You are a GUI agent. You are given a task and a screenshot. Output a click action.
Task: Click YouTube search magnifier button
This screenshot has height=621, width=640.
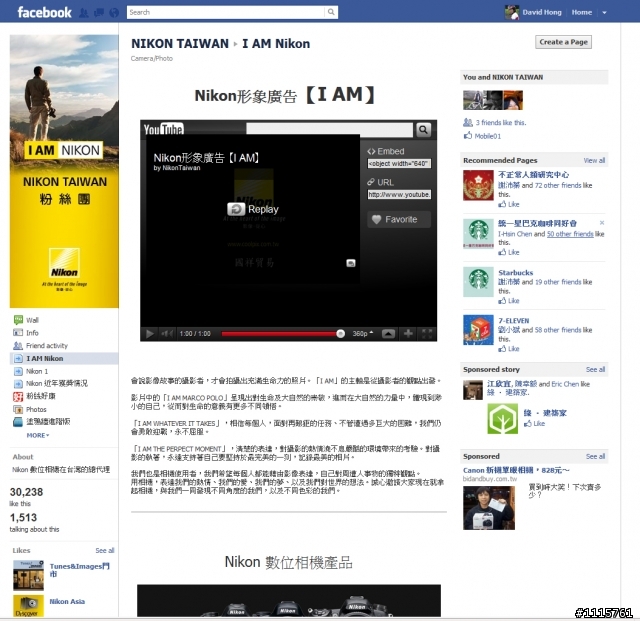click(x=423, y=130)
